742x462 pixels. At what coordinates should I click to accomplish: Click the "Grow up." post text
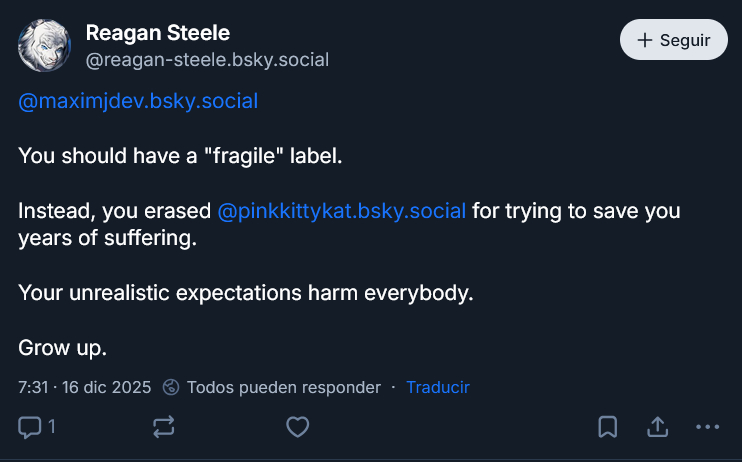62,349
